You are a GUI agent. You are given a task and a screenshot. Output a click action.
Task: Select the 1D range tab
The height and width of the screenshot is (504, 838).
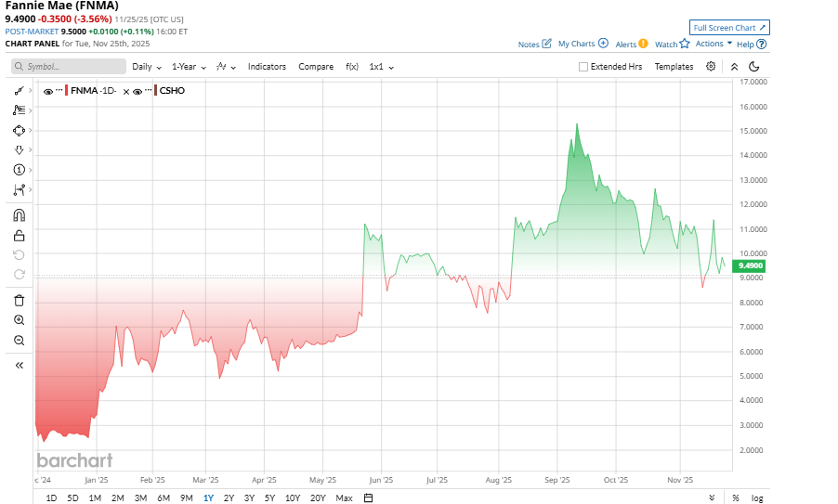(51, 498)
